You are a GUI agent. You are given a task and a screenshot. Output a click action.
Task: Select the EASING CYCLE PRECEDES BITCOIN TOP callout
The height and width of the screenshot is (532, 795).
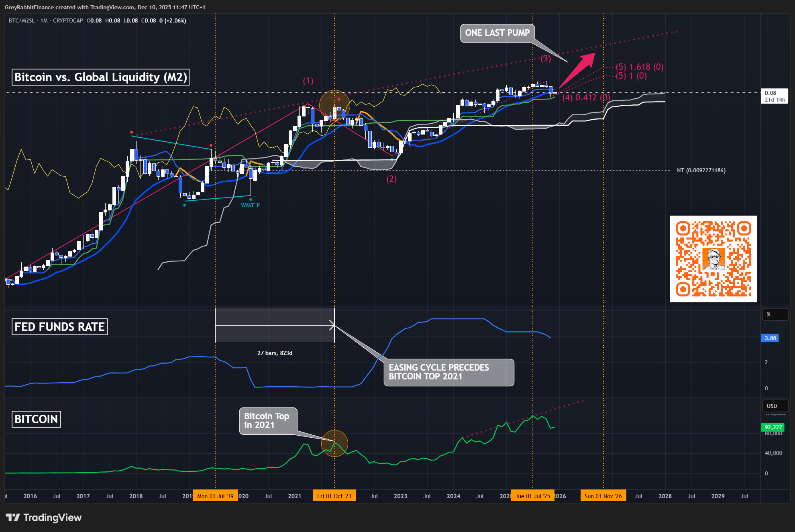pyautogui.click(x=448, y=372)
